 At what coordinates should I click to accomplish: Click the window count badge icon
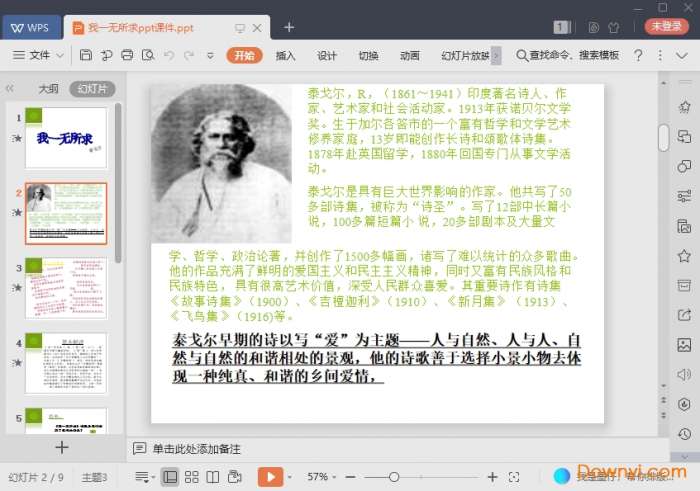(561, 28)
